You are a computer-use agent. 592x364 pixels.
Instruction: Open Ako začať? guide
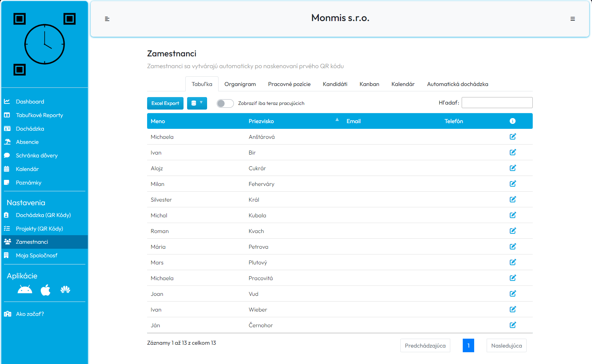coord(45,314)
